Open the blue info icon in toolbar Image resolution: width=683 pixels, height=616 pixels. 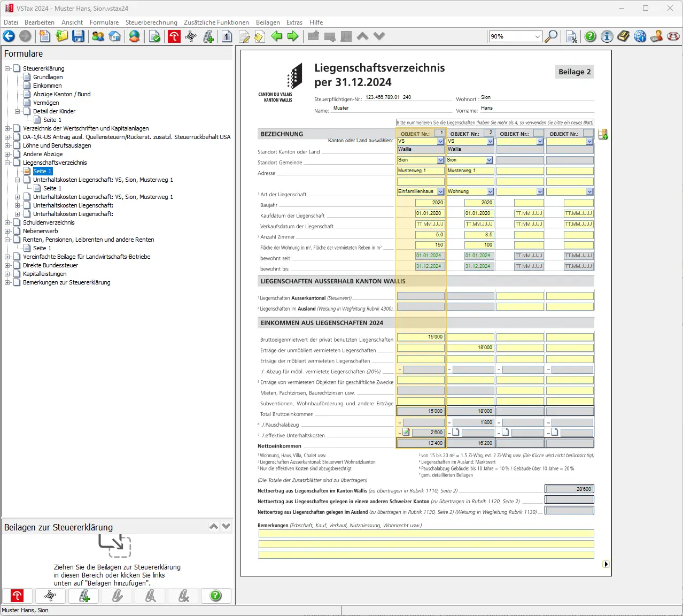tap(607, 36)
